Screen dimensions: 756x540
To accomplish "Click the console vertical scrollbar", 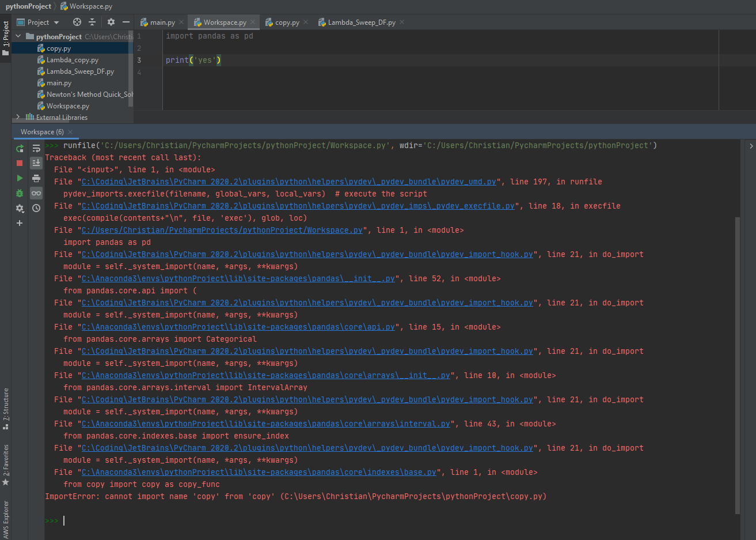I will 738,365.
